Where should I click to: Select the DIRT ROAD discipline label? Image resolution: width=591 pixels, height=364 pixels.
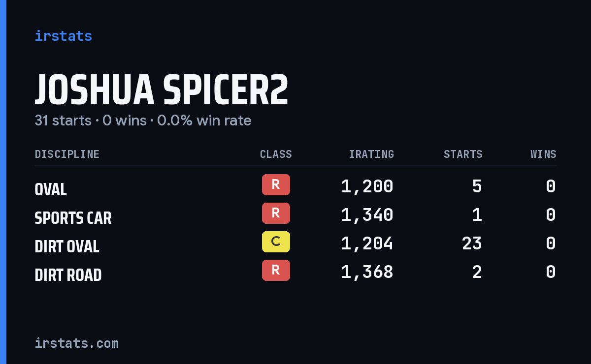68,275
